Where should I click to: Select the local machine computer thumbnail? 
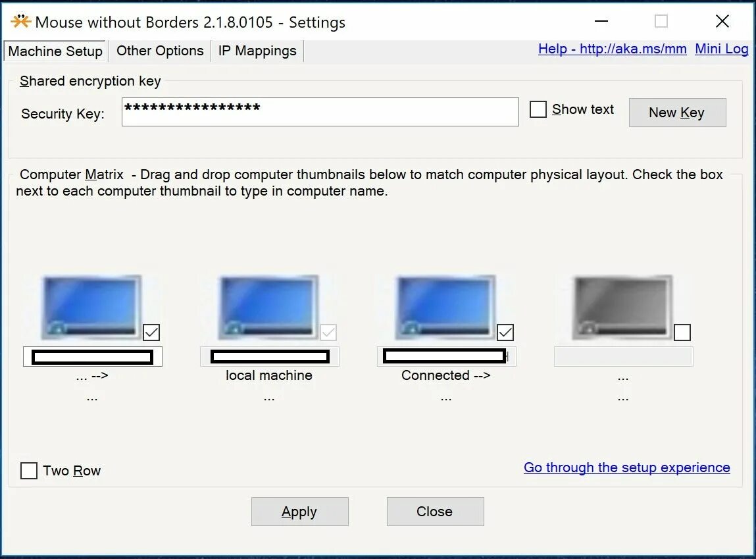(268, 306)
